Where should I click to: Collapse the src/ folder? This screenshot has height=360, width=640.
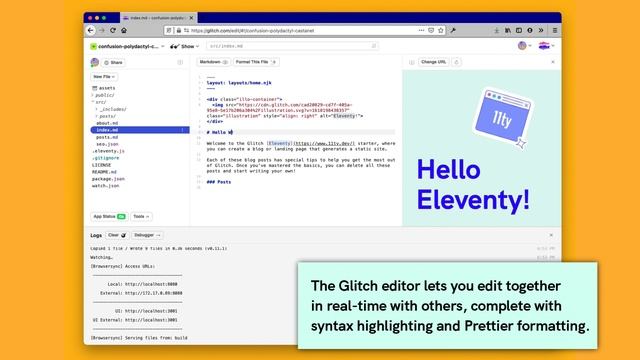(x=99, y=102)
